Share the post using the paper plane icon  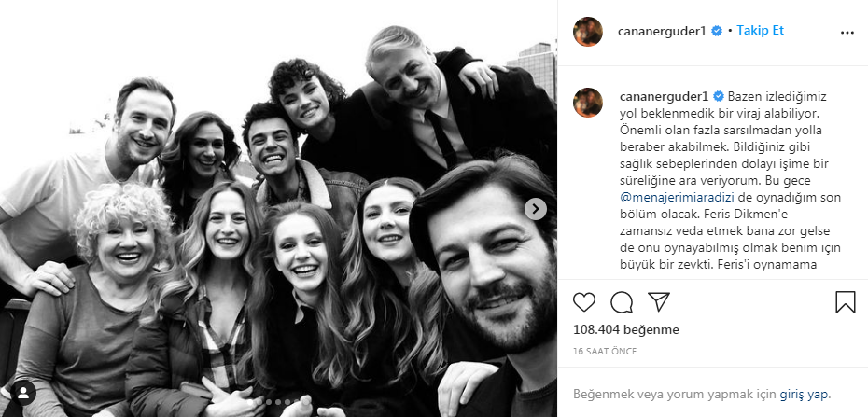pos(659,301)
